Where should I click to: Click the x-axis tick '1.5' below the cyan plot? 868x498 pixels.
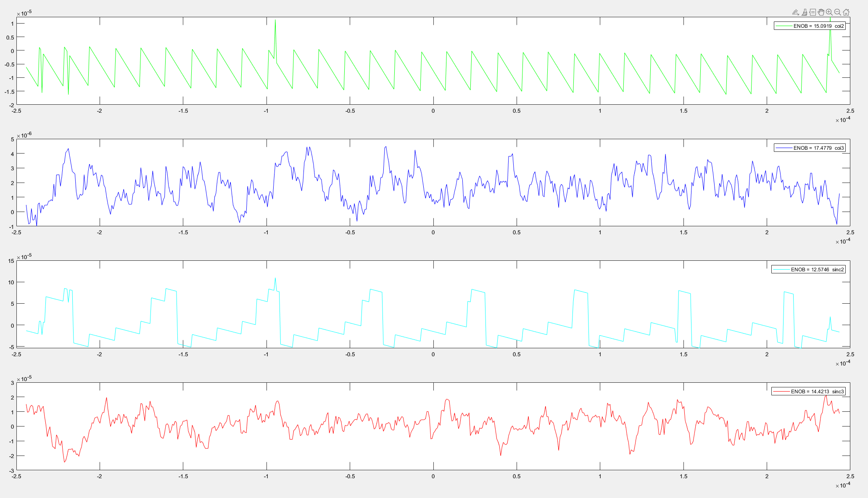[683, 354]
